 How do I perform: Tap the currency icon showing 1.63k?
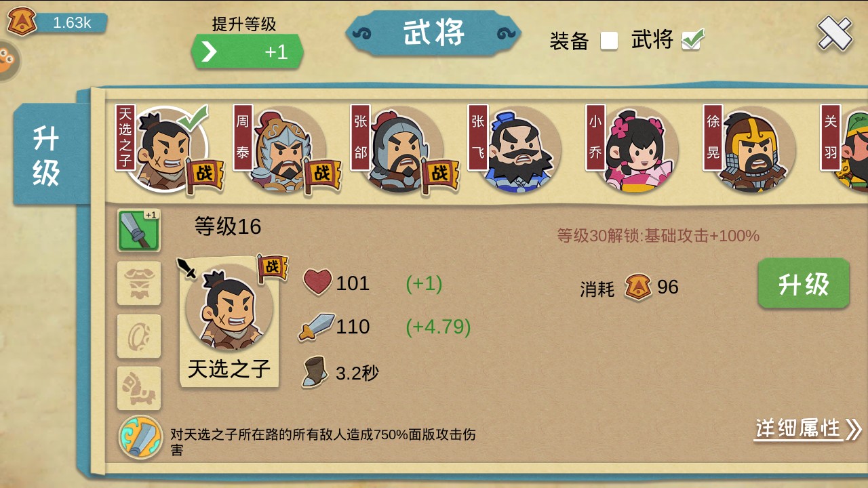[22, 22]
